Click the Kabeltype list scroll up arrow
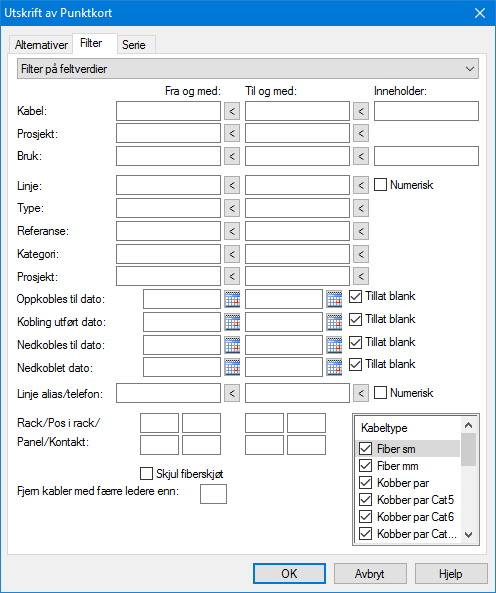 (468, 425)
